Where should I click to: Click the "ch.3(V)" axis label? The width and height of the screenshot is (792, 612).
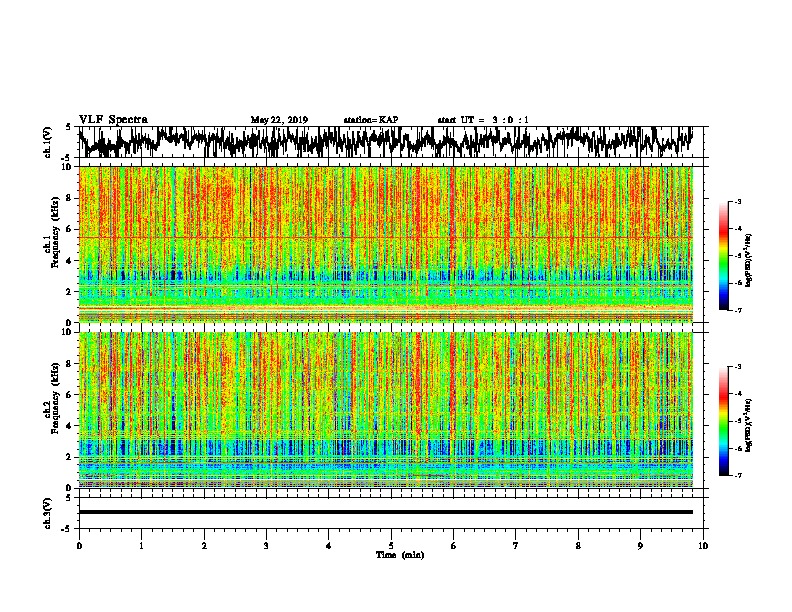48,513
